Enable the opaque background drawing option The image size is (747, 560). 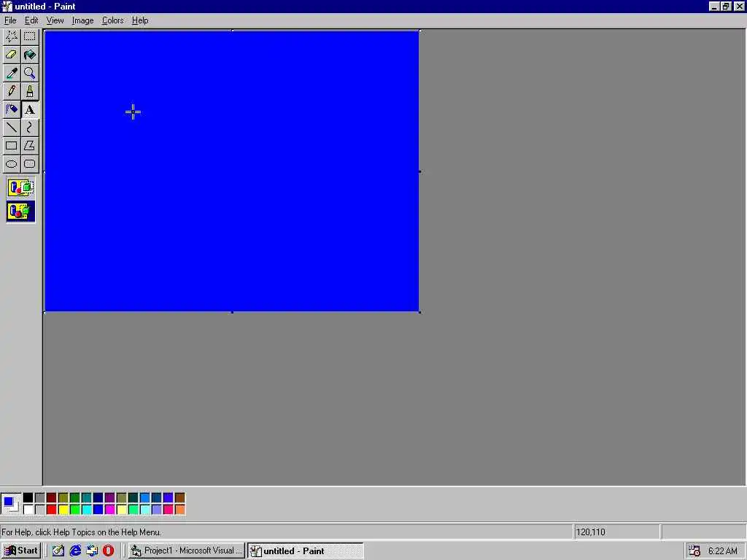tap(20, 187)
